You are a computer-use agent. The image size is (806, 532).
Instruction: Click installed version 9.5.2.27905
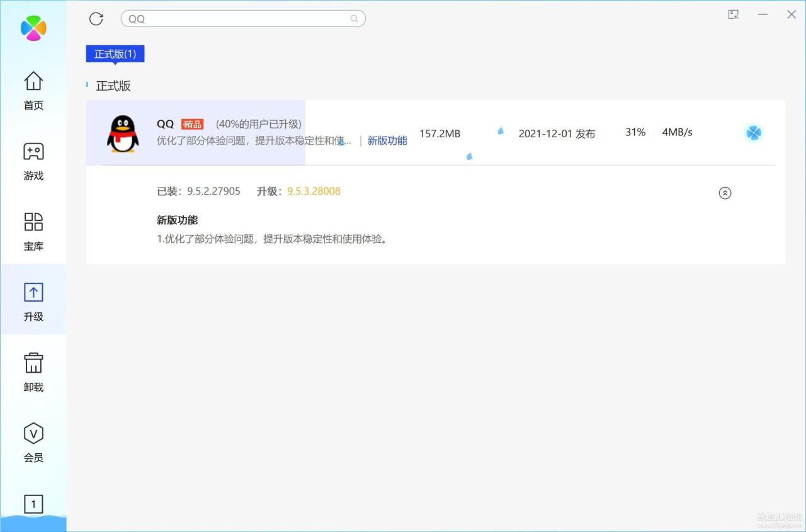pyautogui.click(x=213, y=191)
